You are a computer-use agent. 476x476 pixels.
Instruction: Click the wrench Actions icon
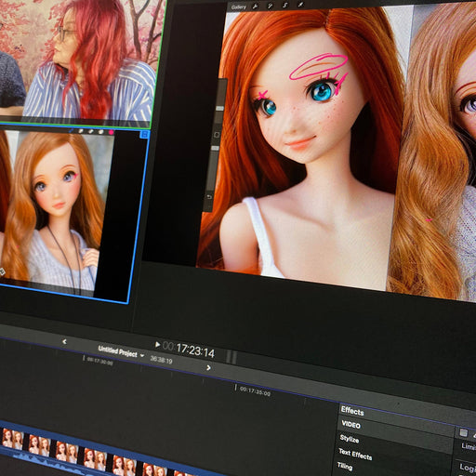(x=255, y=7)
